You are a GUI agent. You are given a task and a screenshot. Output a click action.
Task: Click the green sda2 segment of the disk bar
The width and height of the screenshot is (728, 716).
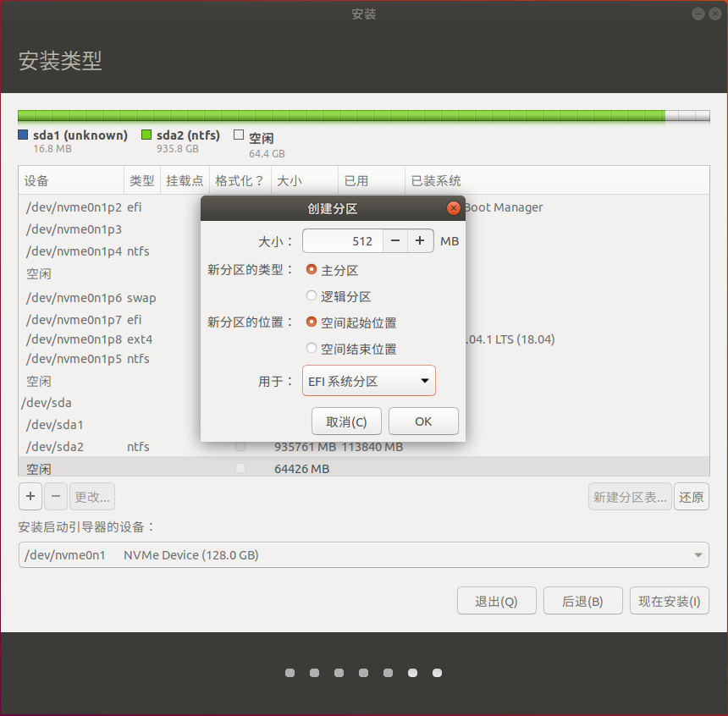point(341,116)
